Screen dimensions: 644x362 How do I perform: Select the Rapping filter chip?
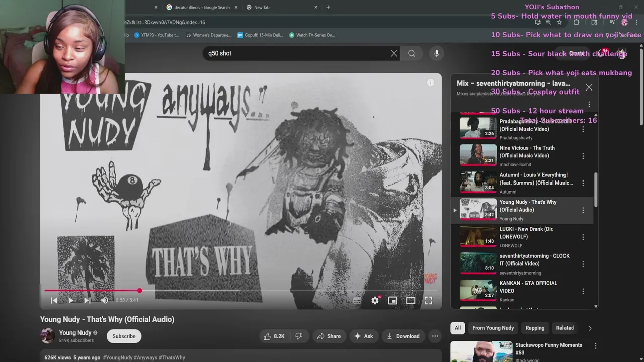[x=535, y=328]
